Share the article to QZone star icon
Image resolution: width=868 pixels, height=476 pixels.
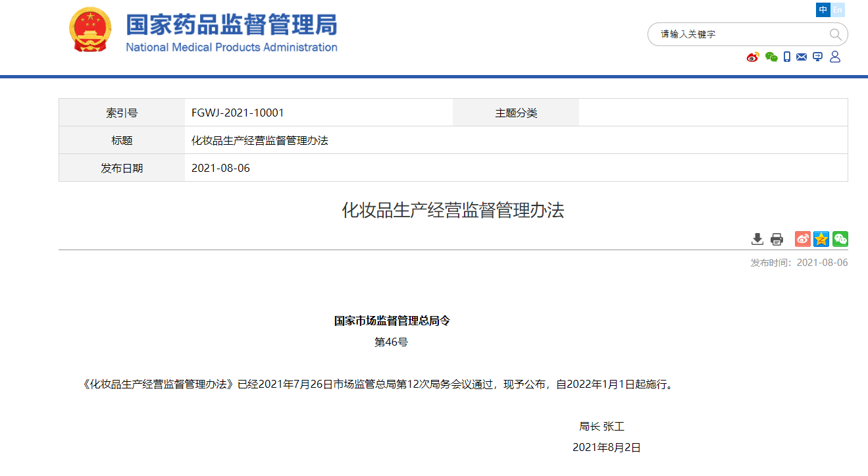click(x=821, y=239)
